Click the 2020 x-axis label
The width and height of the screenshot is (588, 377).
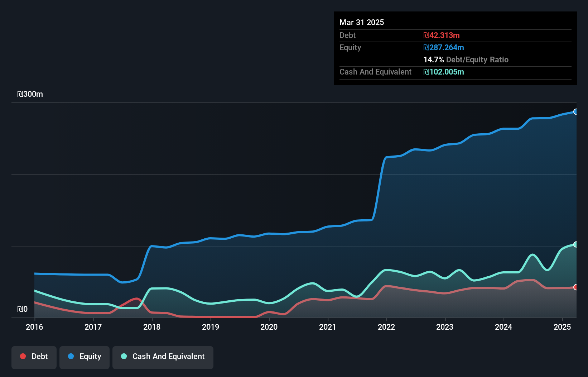[x=269, y=327]
